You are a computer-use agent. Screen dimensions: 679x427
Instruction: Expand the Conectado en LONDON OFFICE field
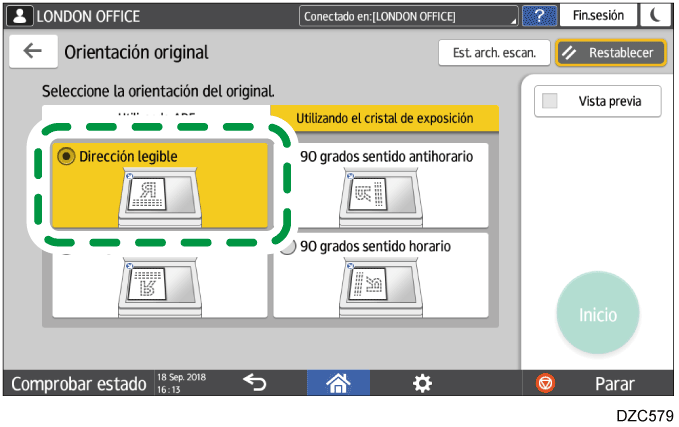pyautogui.click(x=408, y=16)
